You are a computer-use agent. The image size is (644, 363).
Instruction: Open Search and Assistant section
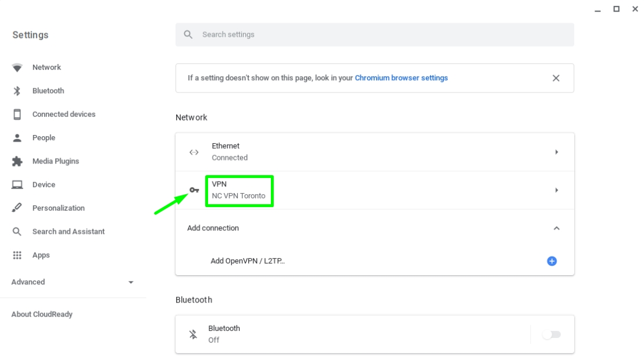[x=68, y=232]
